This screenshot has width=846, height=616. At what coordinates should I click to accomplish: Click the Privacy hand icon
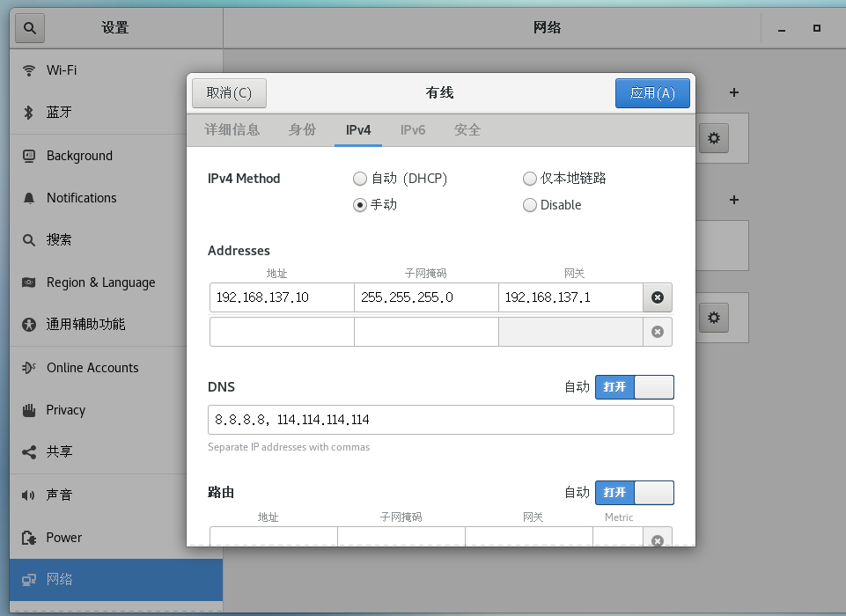[28, 410]
